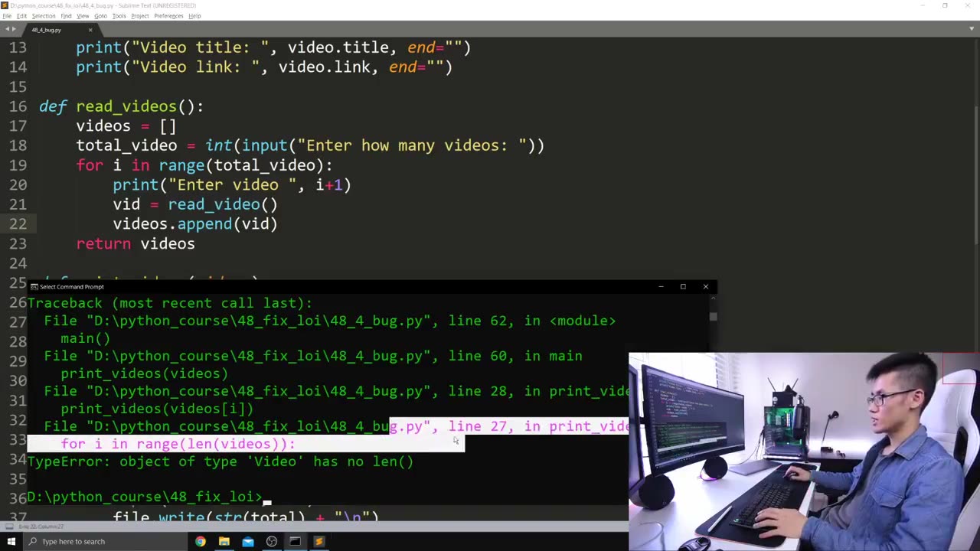Viewport: 980px width, 551px height.
Task: Click the Command Prompt vertical scrollbar thumb
Action: tap(713, 316)
